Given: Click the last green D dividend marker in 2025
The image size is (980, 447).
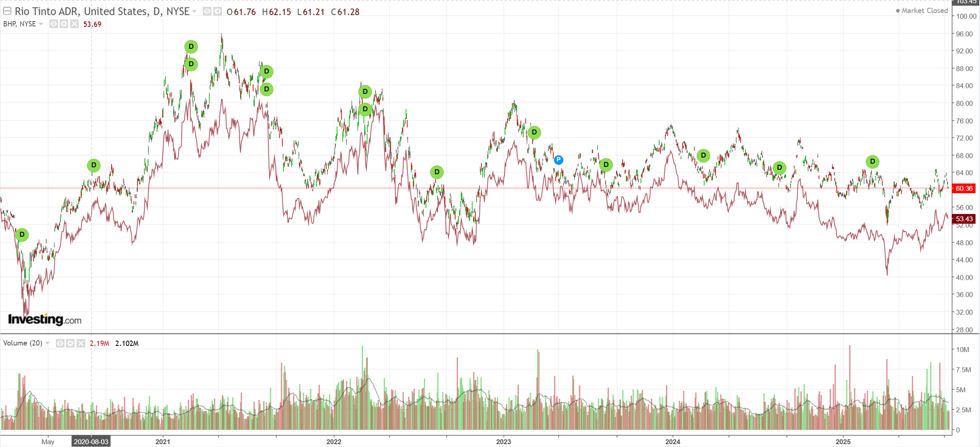Looking at the screenshot, I should (873, 162).
